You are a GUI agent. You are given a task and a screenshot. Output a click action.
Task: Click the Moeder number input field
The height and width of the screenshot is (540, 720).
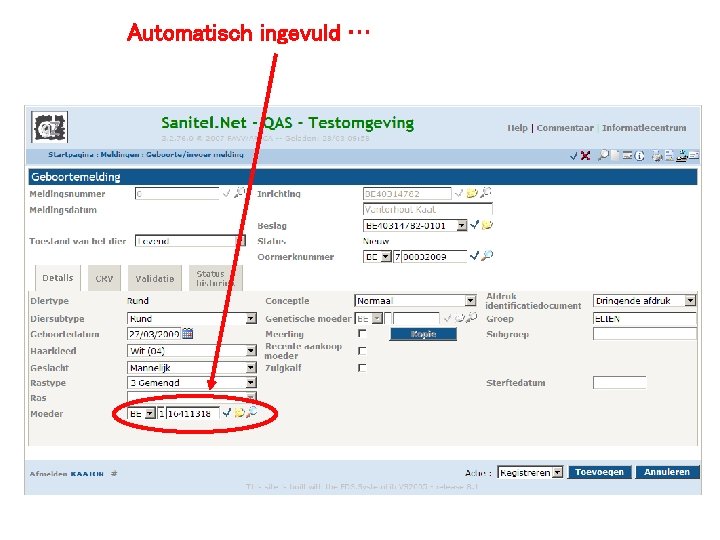pos(192,414)
